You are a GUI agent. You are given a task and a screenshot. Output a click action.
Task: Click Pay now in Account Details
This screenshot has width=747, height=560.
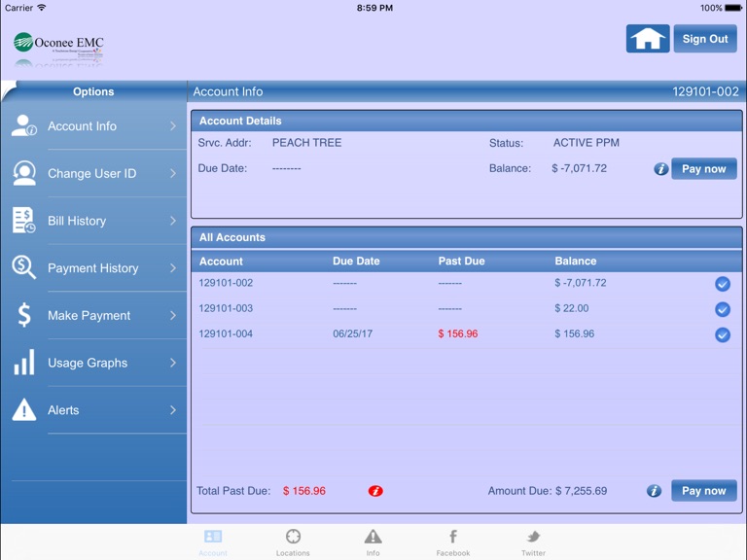703,168
